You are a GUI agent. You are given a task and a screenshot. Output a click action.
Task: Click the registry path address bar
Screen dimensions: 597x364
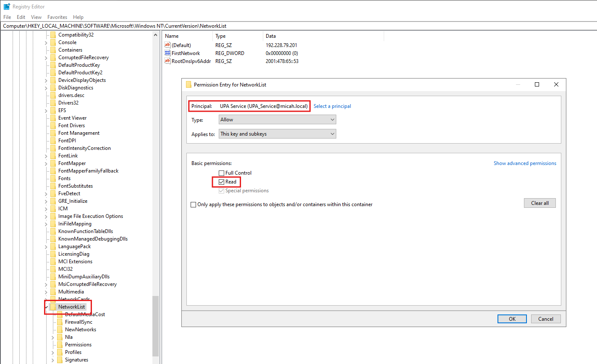click(294, 26)
